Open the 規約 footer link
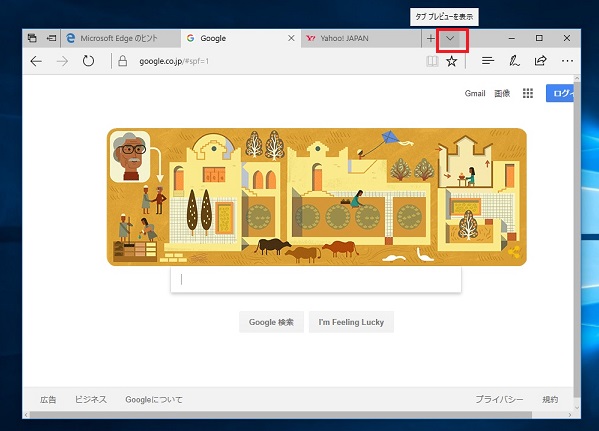599x431 pixels. pyautogui.click(x=550, y=400)
